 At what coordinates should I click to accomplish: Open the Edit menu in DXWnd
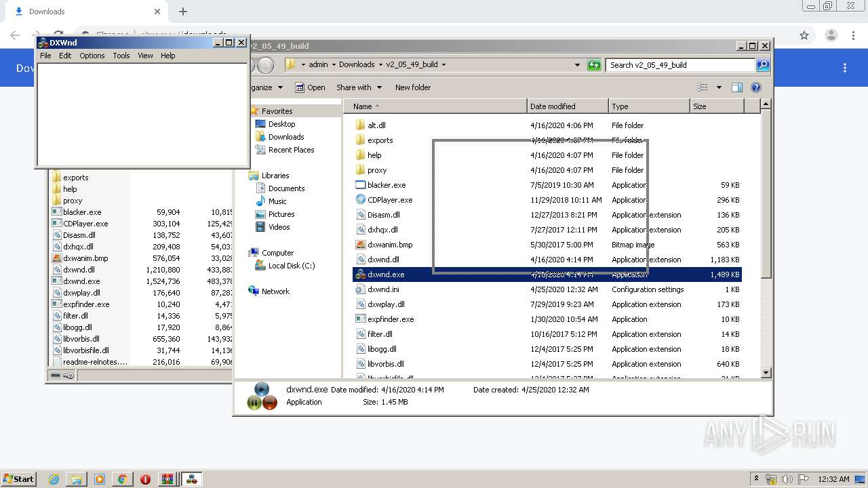click(x=65, y=56)
